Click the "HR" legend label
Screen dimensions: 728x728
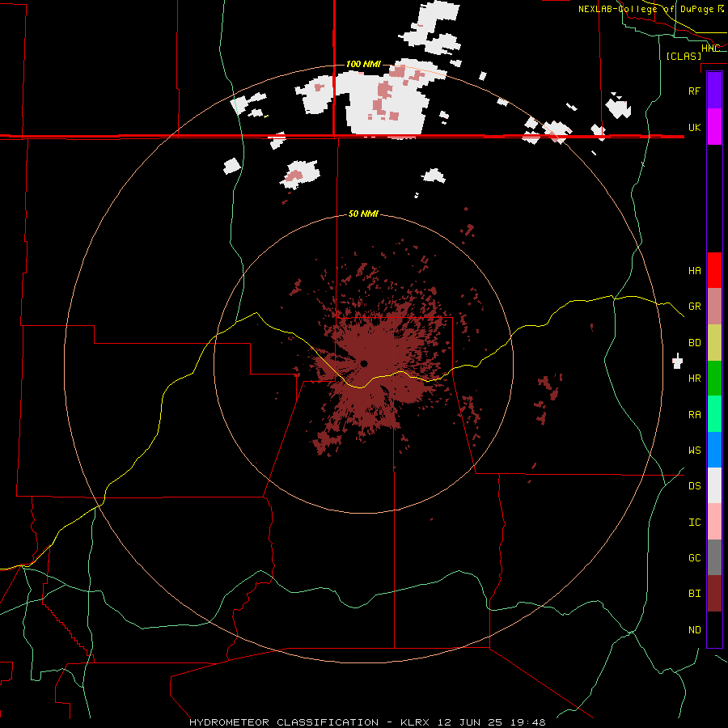pyautogui.click(x=694, y=379)
